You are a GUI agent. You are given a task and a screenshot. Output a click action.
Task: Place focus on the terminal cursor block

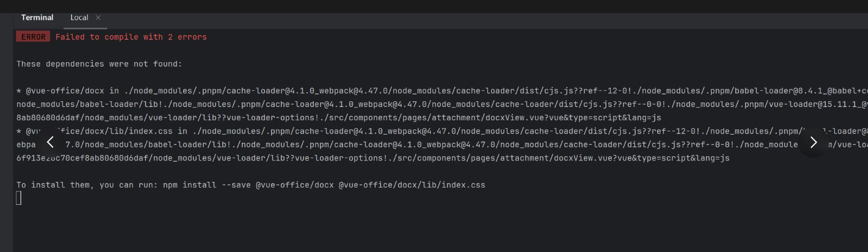tap(19, 198)
